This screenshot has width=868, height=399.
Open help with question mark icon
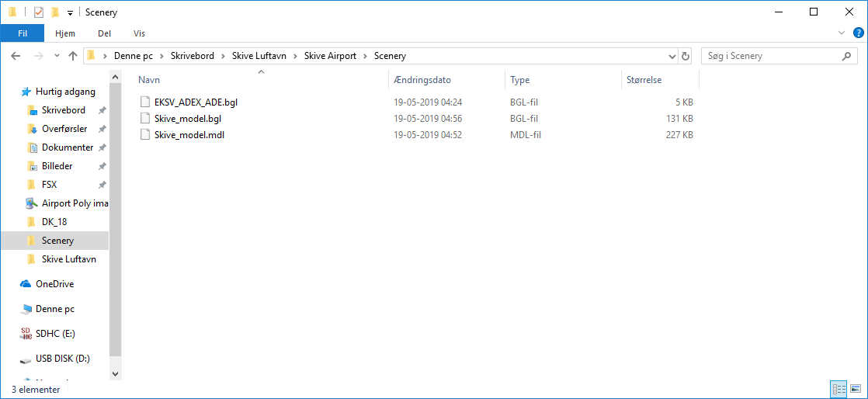858,33
